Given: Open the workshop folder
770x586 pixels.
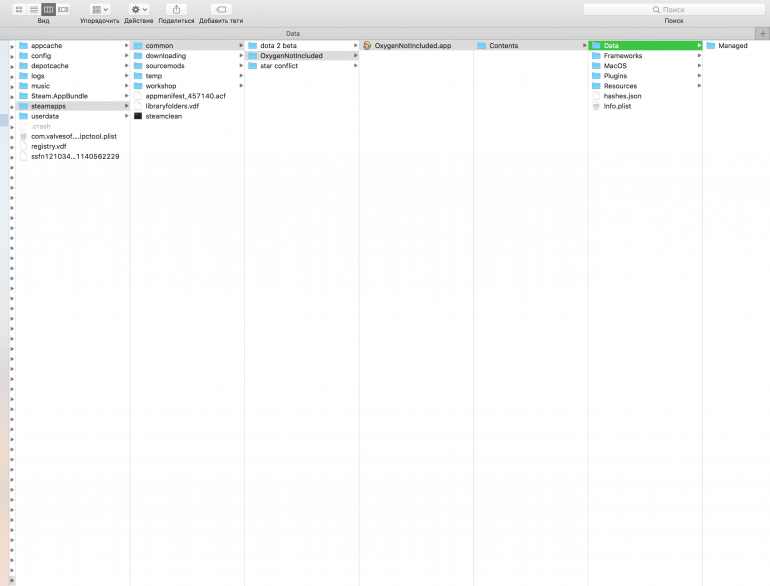Looking at the screenshot, I should 160,86.
